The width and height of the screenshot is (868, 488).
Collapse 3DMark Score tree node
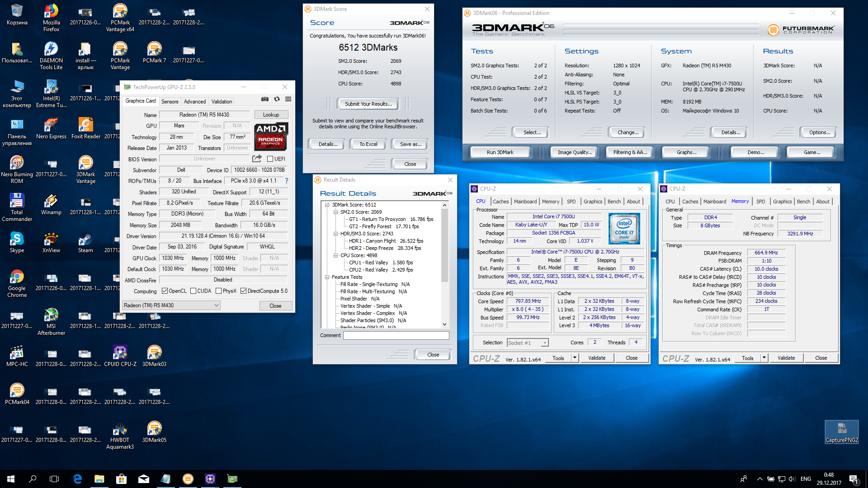coord(327,205)
